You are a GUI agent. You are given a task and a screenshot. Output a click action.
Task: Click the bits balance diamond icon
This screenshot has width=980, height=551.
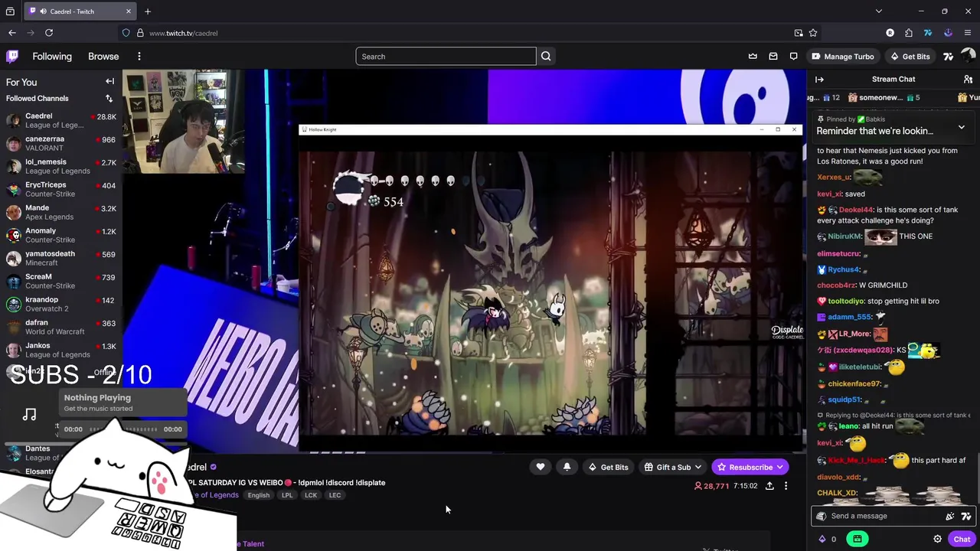(822, 539)
